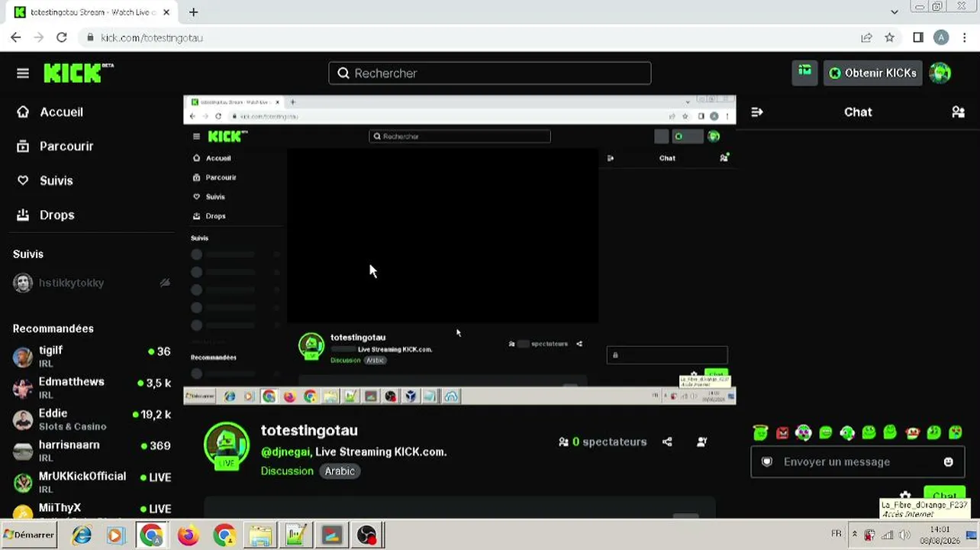The image size is (980, 550).
Task: Click the FR language indicator in tray
Action: [837, 534]
